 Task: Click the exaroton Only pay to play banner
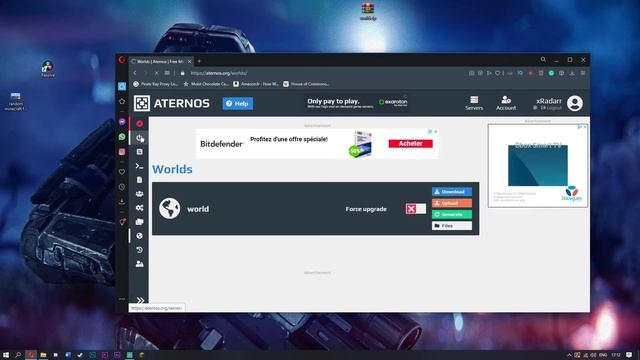(x=358, y=102)
